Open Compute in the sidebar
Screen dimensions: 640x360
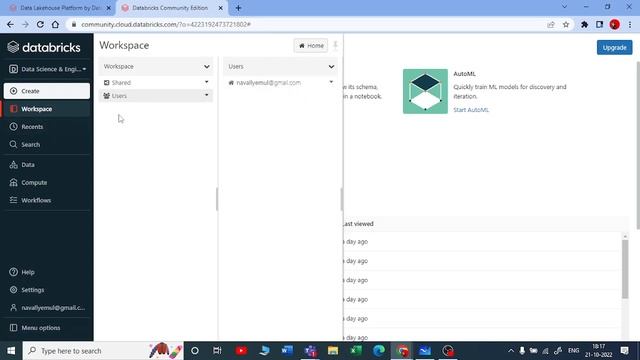[x=47, y=182]
